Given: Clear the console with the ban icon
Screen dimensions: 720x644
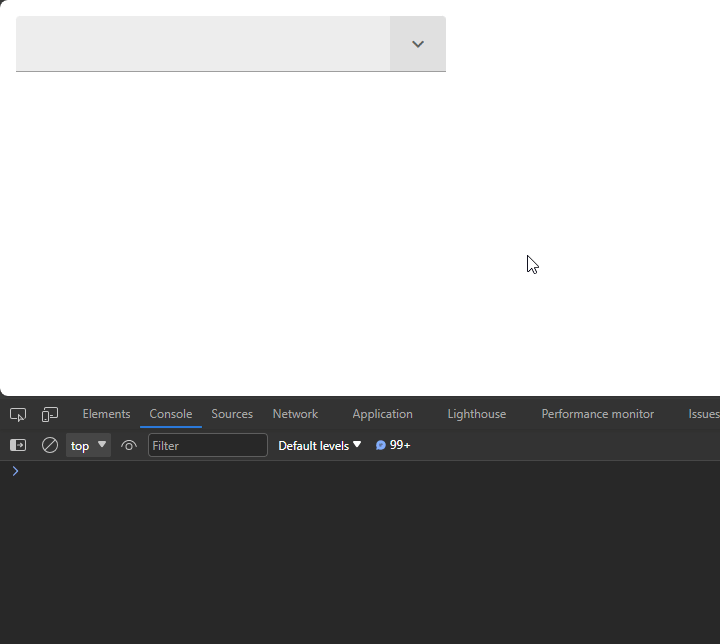Looking at the screenshot, I should 50,445.
